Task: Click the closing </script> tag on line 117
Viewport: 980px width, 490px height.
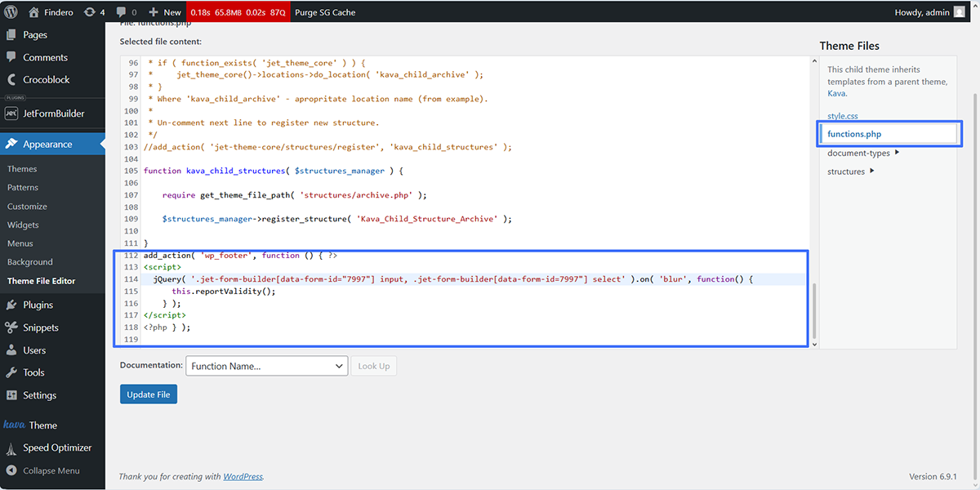Action: click(x=164, y=315)
